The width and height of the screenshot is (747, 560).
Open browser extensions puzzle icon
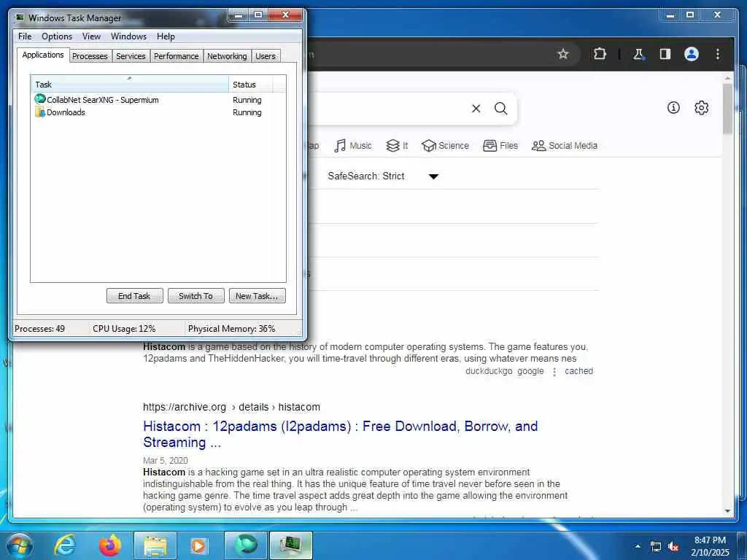(x=600, y=54)
